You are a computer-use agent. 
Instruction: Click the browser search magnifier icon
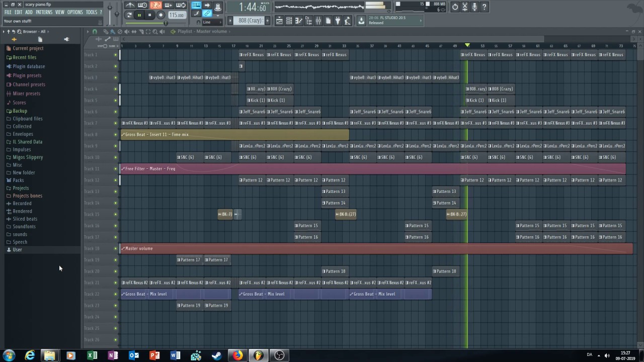(x=18, y=32)
